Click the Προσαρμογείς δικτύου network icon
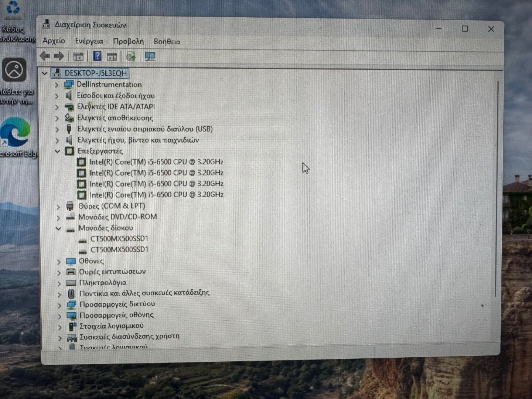 pos(71,305)
